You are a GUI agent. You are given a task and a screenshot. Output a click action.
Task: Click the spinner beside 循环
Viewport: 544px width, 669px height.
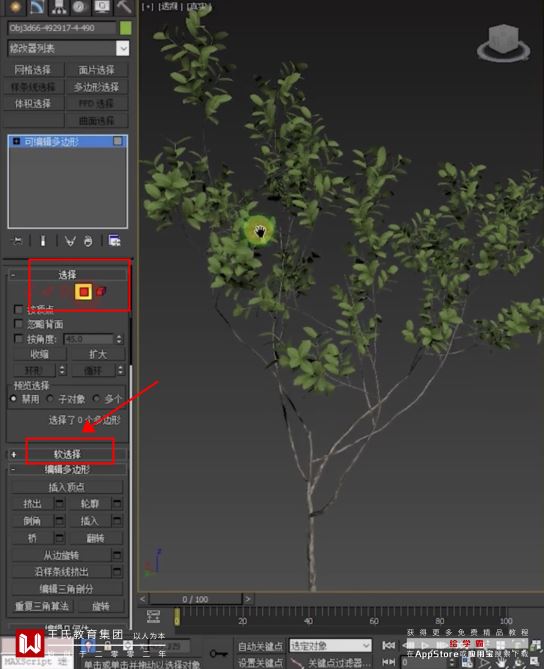pyautogui.click(x=120, y=370)
